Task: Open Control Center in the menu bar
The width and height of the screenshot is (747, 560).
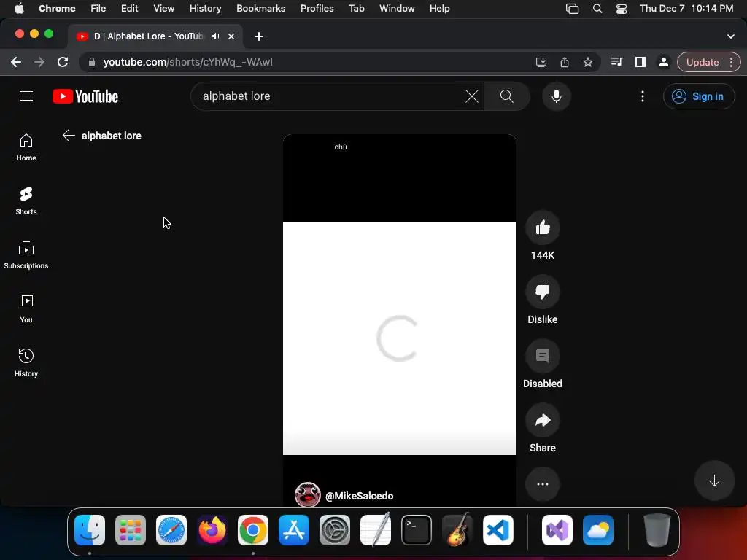Action: 622,9
